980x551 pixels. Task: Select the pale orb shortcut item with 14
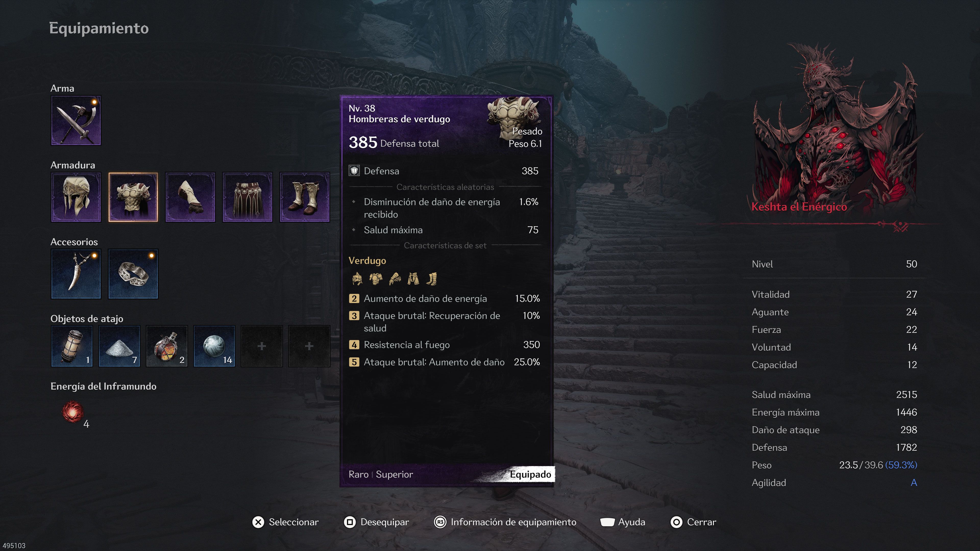[x=214, y=346]
